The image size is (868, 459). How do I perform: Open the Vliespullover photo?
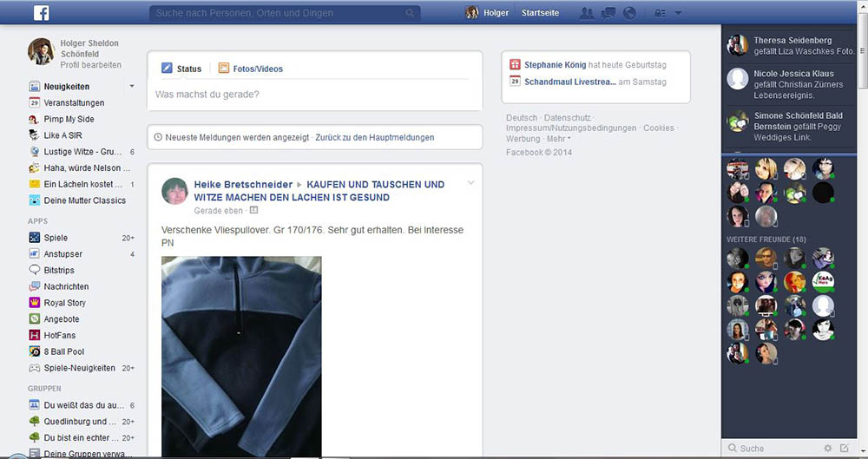(241, 357)
